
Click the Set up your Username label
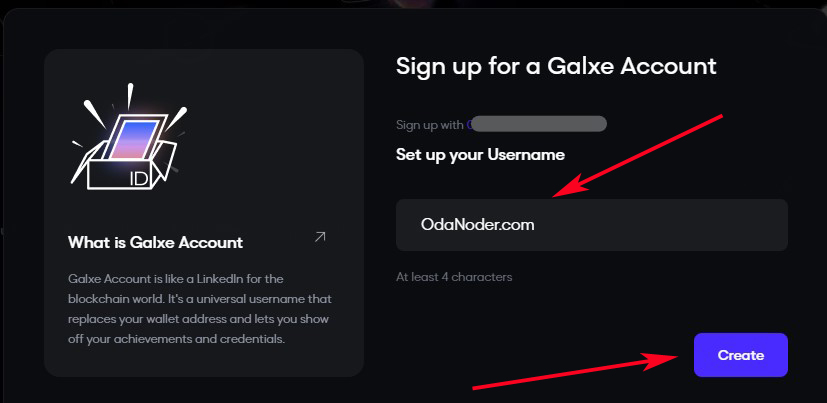[480, 155]
